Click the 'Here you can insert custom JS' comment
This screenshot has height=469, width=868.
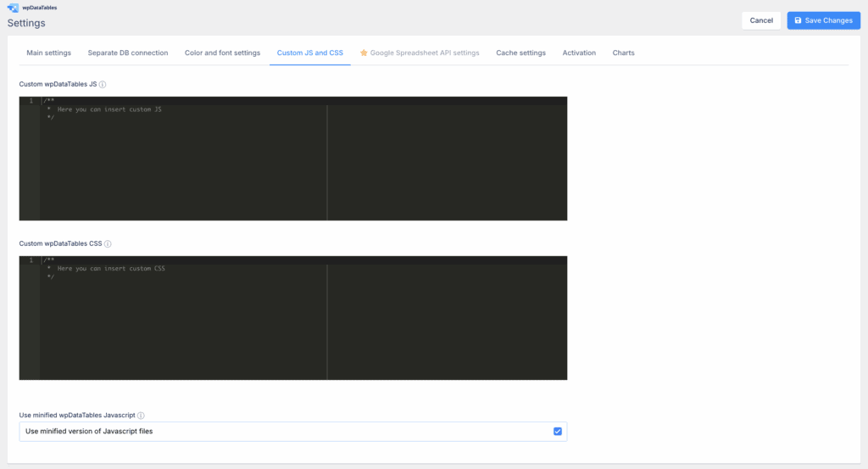coord(109,109)
